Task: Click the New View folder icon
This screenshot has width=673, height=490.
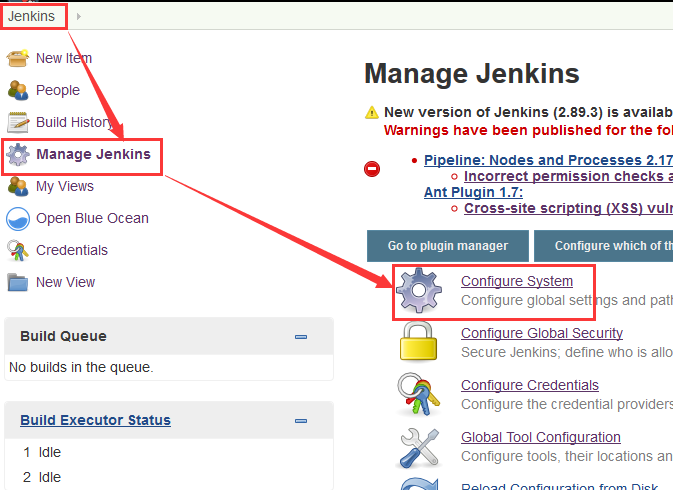Action: [x=18, y=282]
